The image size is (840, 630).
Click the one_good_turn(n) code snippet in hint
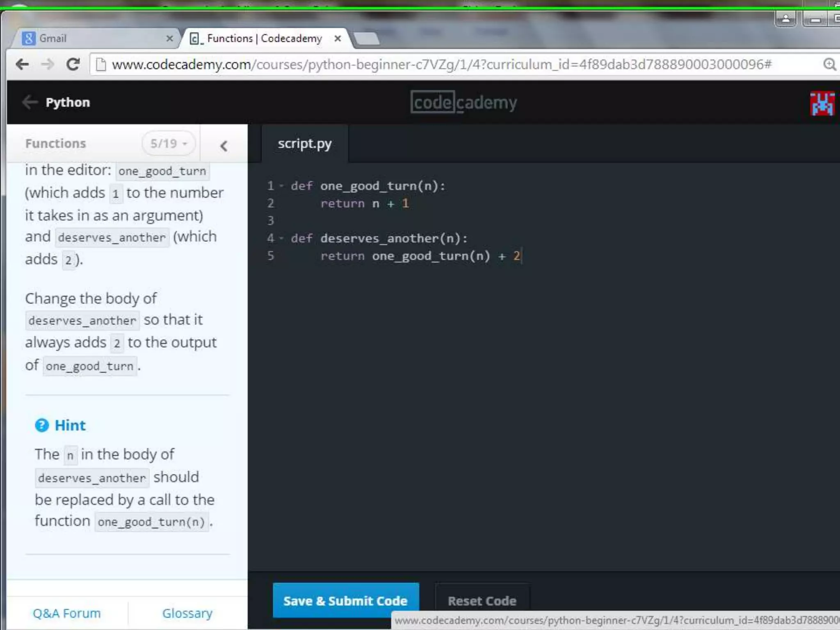[x=151, y=522]
